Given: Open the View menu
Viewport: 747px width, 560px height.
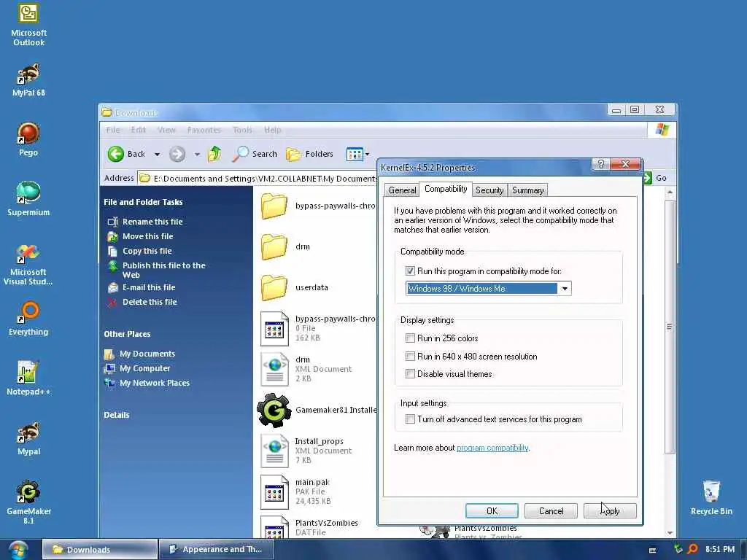Looking at the screenshot, I should (166, 130).
